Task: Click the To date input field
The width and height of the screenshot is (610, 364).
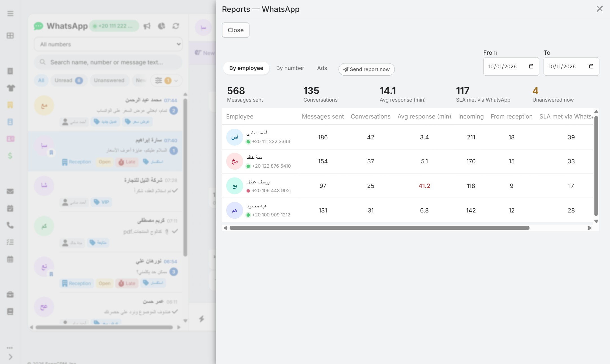Action: pos(571,66)
